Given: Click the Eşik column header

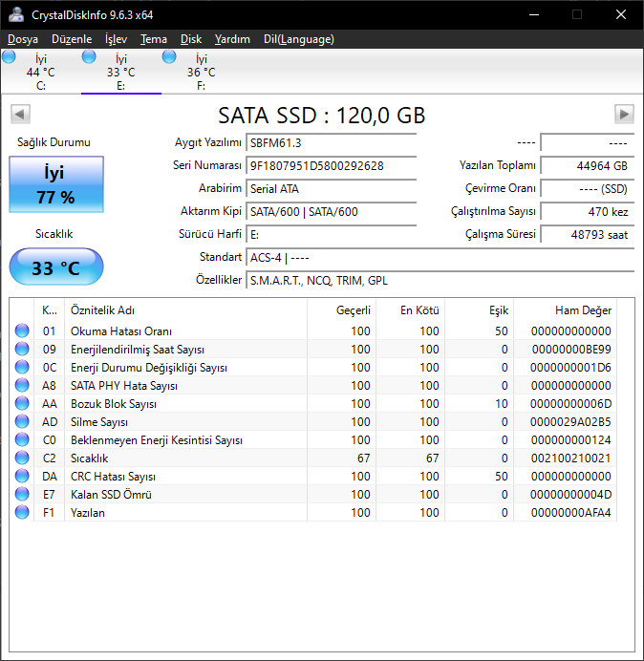Looking at the screenshot, I should [x=479, y=310].
